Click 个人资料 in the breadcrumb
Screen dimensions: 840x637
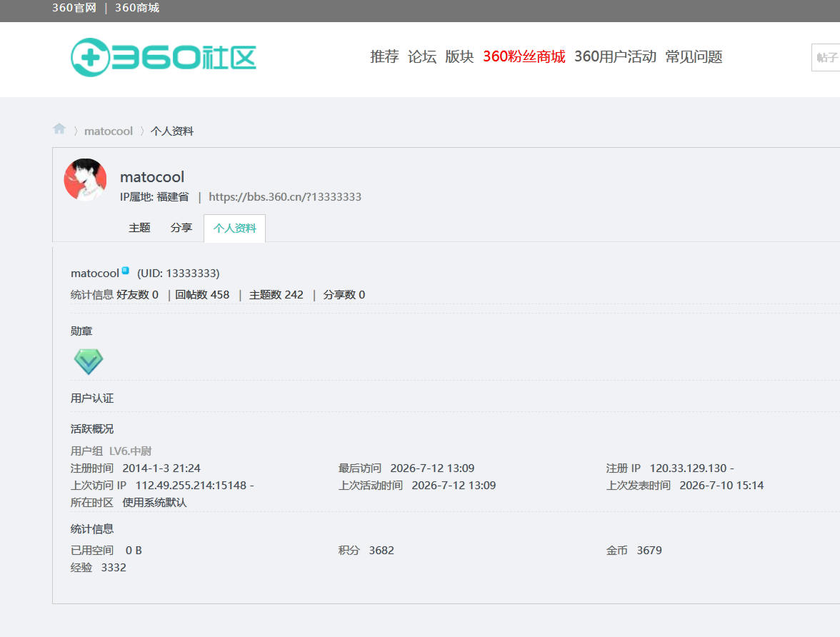pyautogui.click(x=172, y=131)
